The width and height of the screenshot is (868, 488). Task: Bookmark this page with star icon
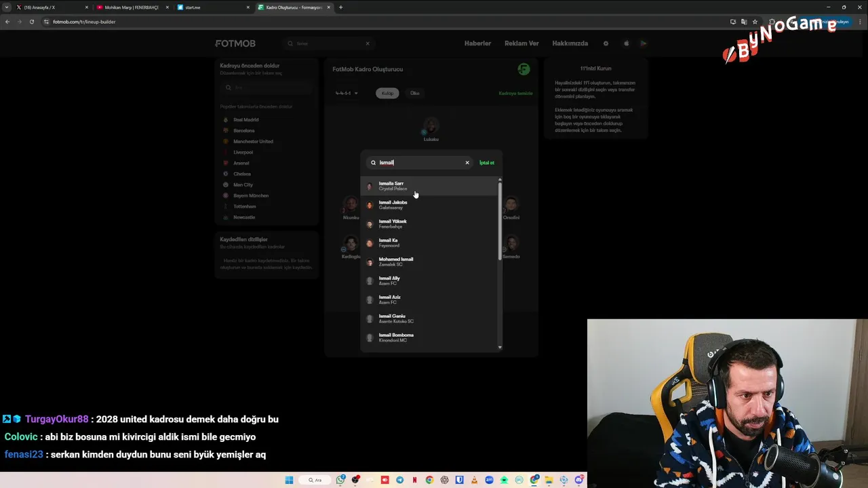point(755,22)
